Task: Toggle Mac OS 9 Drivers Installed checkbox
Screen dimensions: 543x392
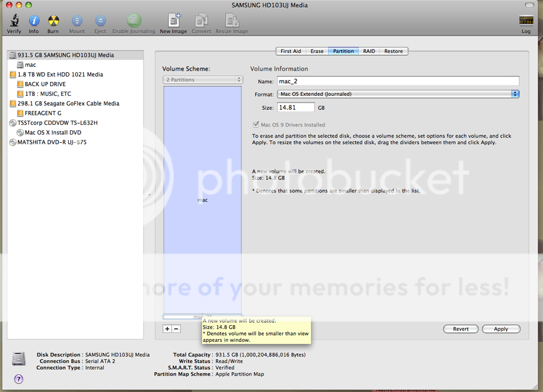Action: (256, 125)
